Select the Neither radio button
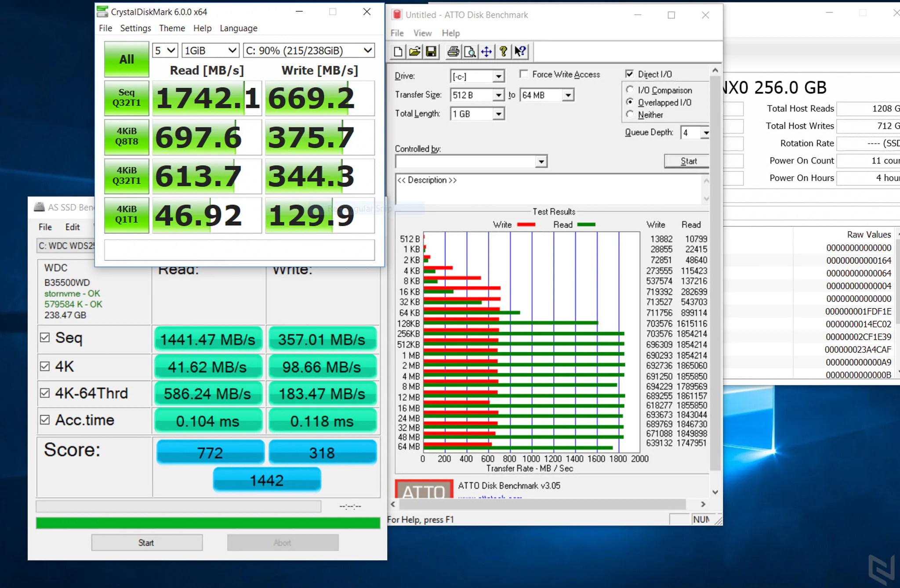Image resolution: width=900 pixels, height=588 pixels. [630, 114]
